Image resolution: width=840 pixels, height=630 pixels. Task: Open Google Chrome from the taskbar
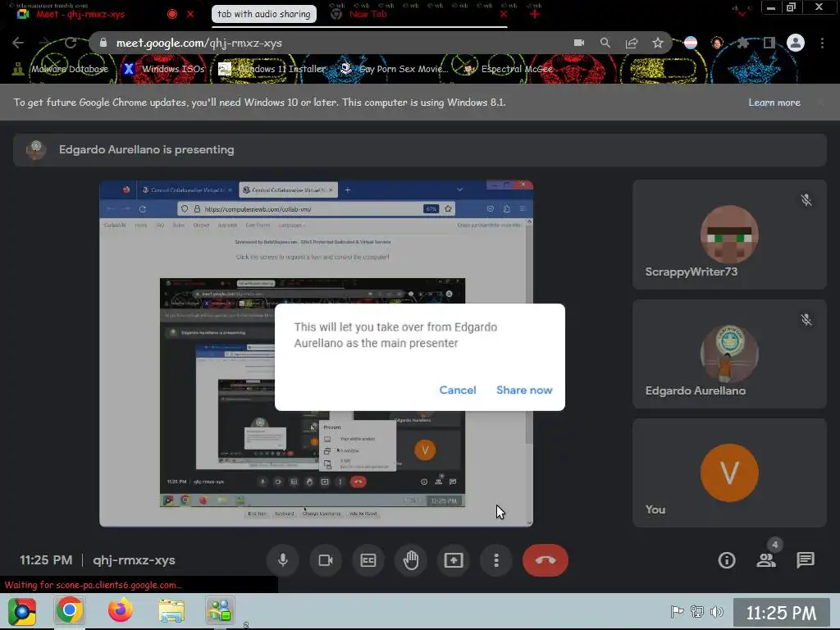[x=69, y=610]
